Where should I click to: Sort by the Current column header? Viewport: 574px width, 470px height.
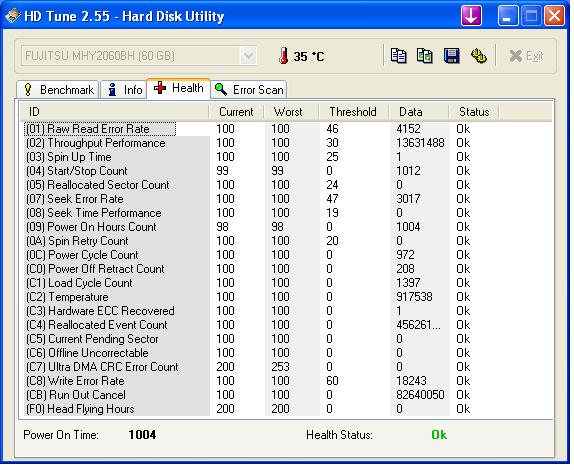(236, 112)
